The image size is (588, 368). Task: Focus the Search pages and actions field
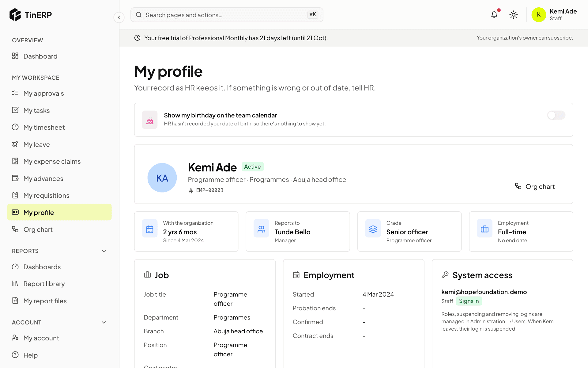tap(227, 15)
